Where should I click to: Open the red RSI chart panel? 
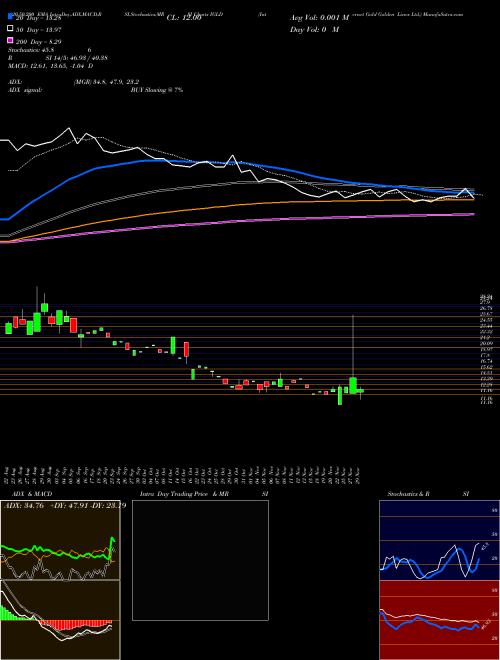pos(439,620)
